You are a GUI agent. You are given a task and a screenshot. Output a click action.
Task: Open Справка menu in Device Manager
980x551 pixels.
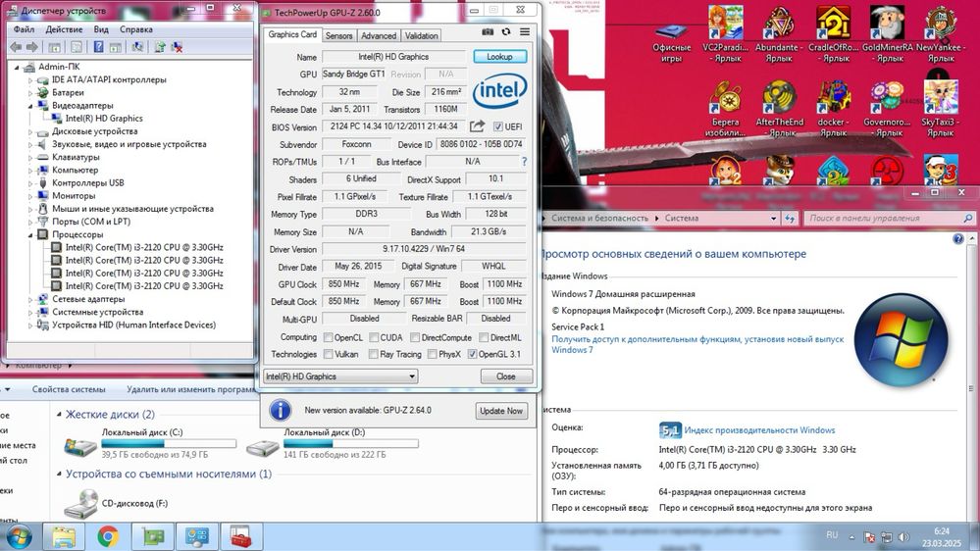pyautogui.click(x=135, y=29)
